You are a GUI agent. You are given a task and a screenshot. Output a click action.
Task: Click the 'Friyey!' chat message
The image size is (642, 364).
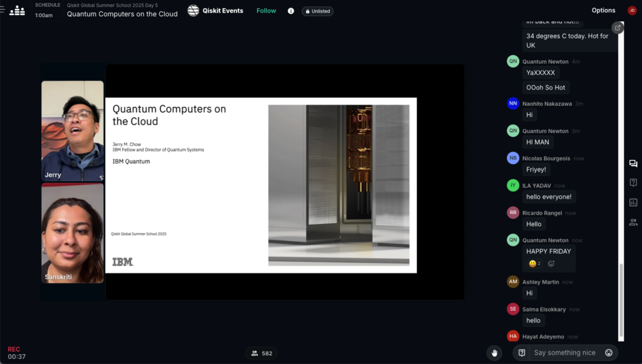pyautogui.click(x=536, y=169)
